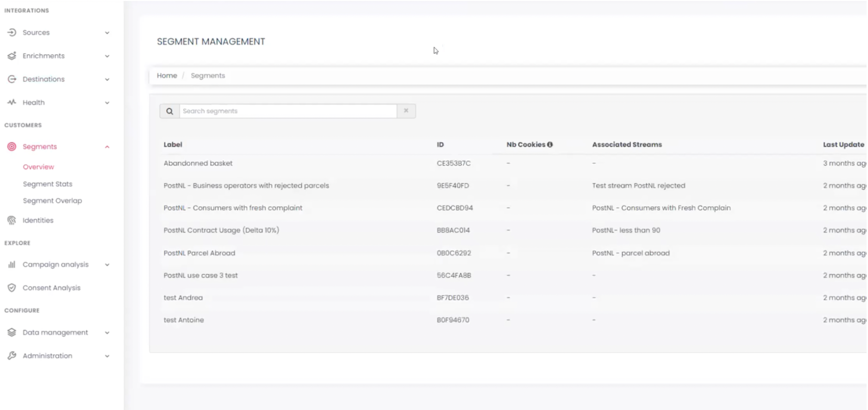Collapse the Segments menu chevron
This screenshot has height=410, width=868.
pos(107,147)
